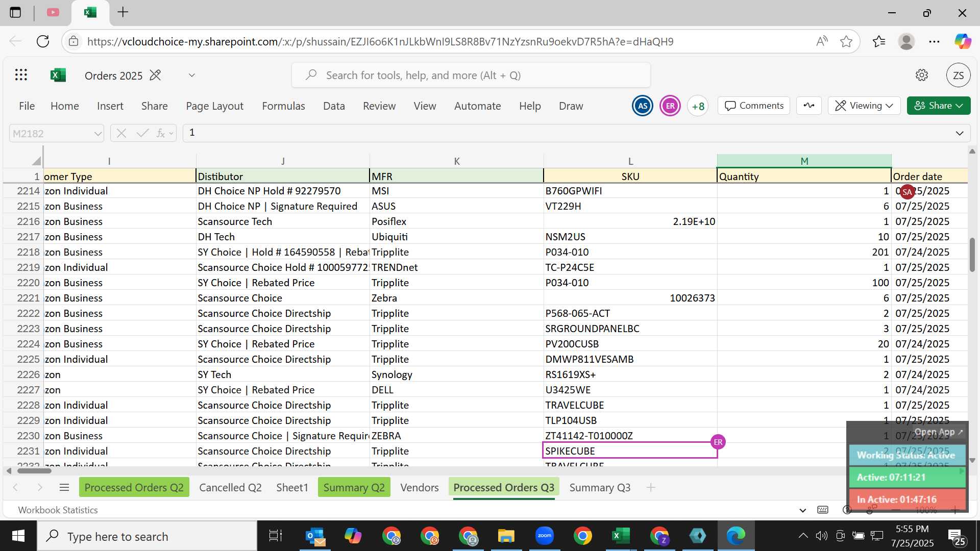Show the +8 additional collaborators
This screenshot has width=980, height=551.
698,106
